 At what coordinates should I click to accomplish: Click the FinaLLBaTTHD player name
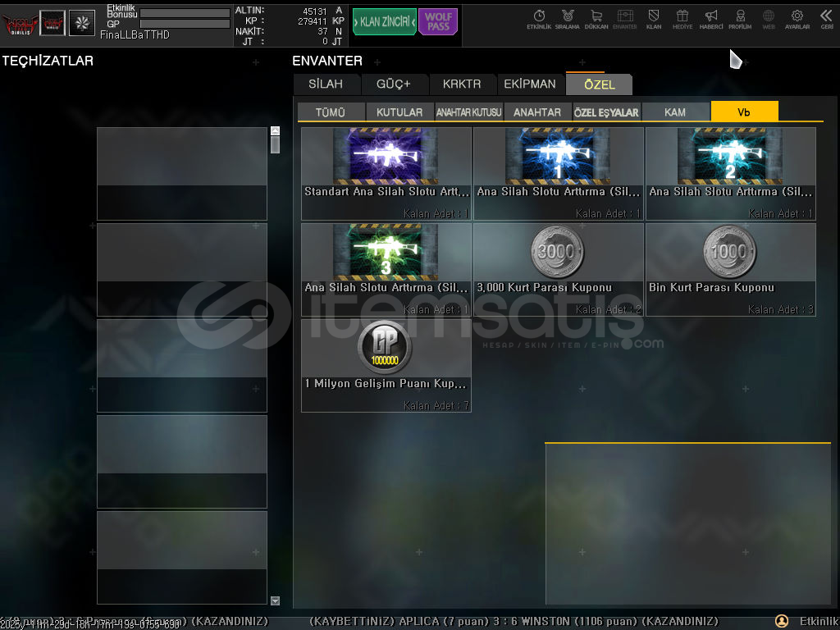(135, 34)
